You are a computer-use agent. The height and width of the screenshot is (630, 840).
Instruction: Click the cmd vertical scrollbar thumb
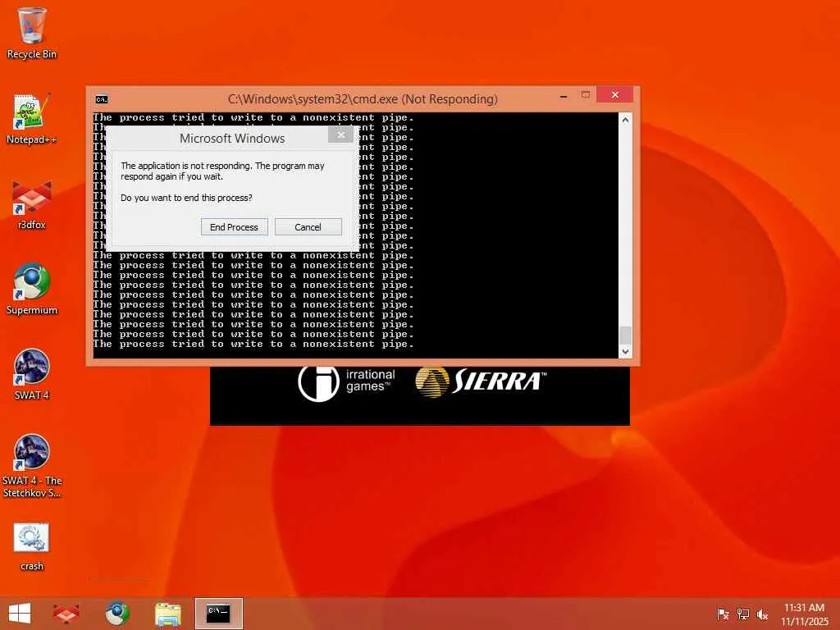coord(625,336)
